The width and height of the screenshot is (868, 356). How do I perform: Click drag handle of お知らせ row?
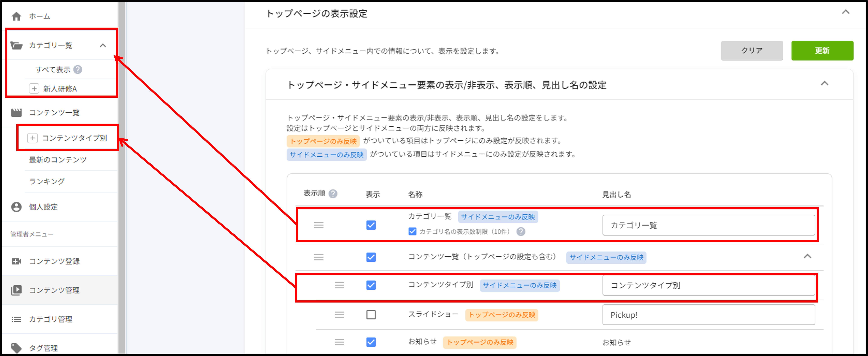point(339,342)
